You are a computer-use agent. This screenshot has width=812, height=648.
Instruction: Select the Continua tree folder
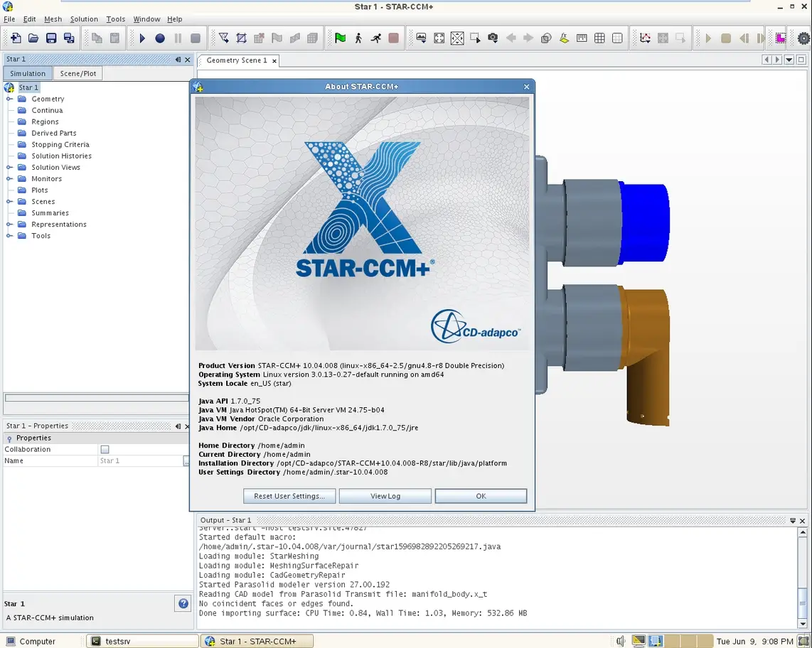(x=47, y=110)
